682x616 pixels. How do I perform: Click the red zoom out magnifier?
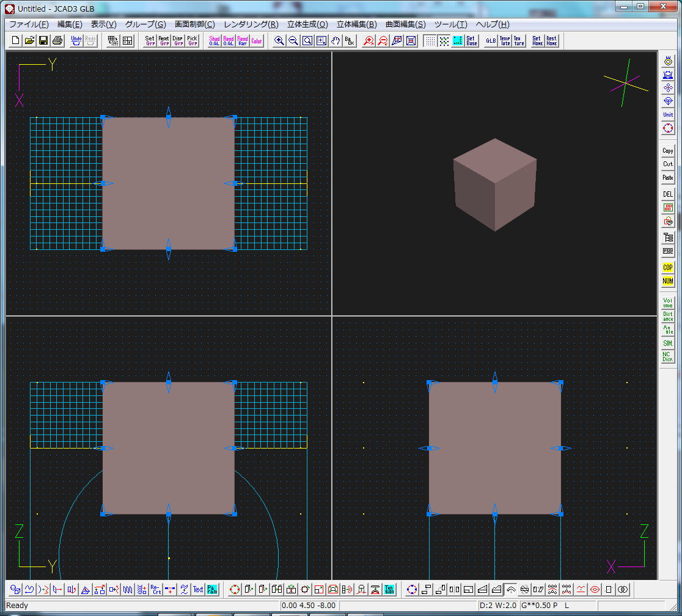pos(383,41)
